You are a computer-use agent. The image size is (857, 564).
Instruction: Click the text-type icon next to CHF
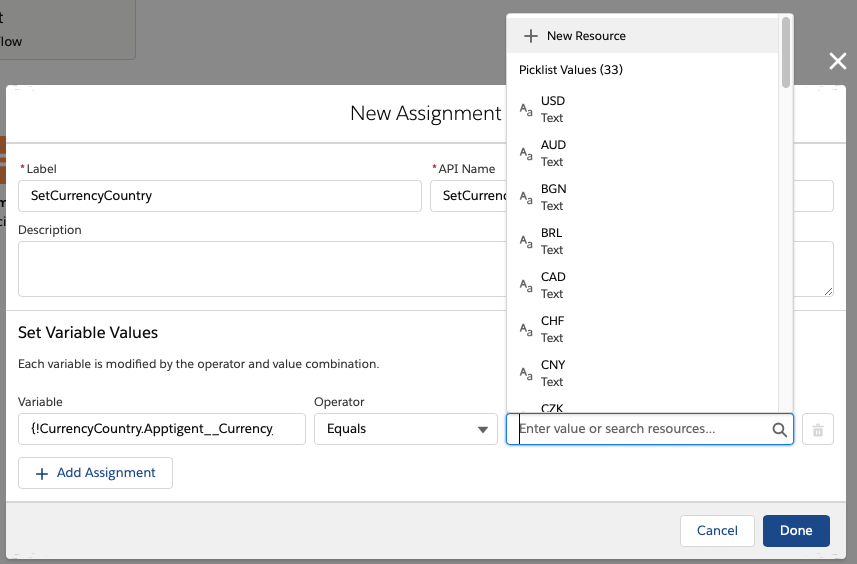click(526, 330)
